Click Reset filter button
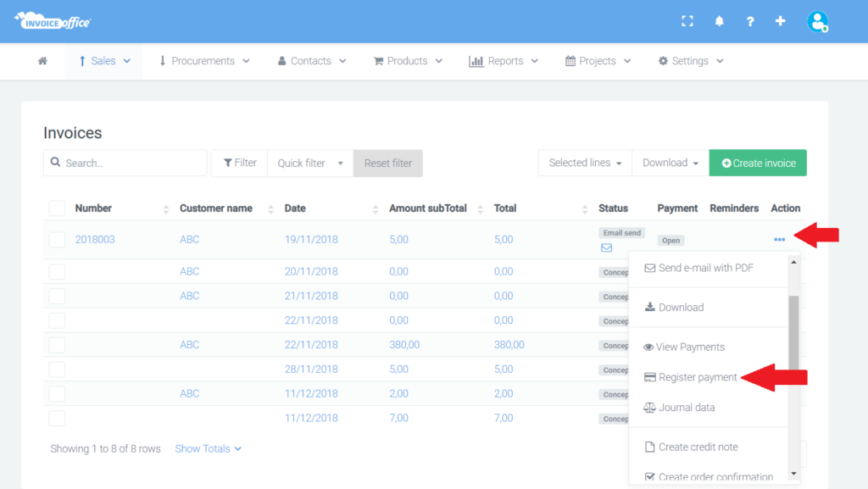 pos(388,164)
